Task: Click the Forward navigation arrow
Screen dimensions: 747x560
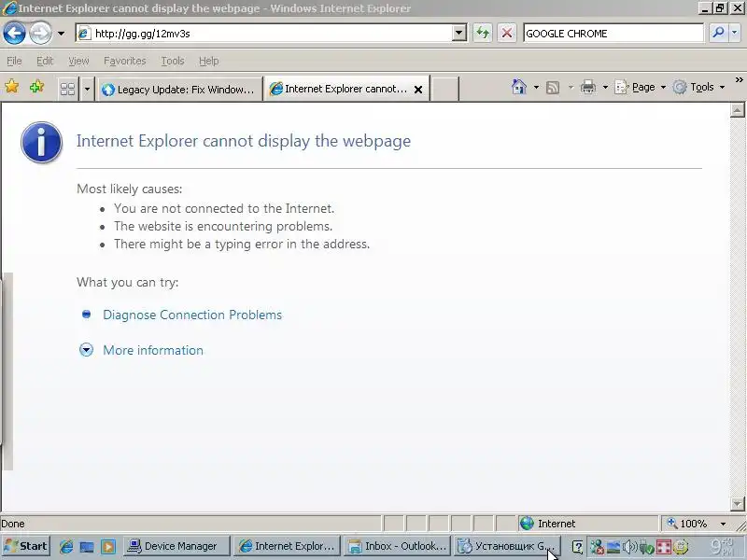Action: click(40, 34)
